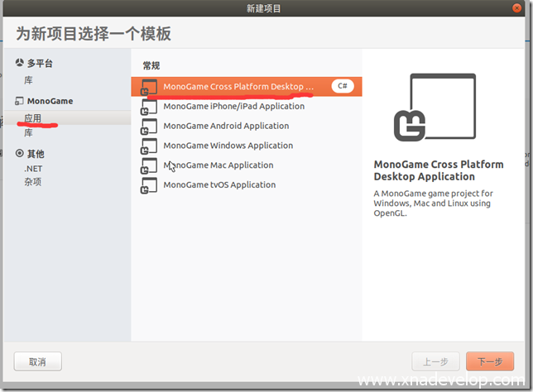Select 应用 under MonoGame category
Screen dimensions: 533x392
click(33, 118)
